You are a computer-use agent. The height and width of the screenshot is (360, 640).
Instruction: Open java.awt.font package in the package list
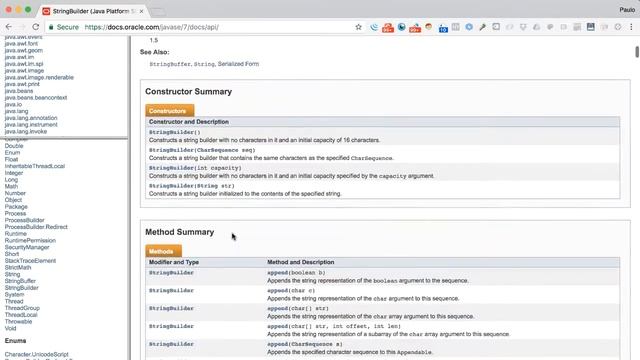click(21, 44)
